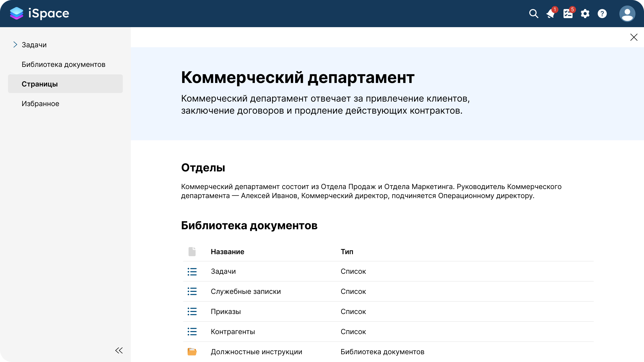
Task: Click the Название column header
Action: point(227,251)
